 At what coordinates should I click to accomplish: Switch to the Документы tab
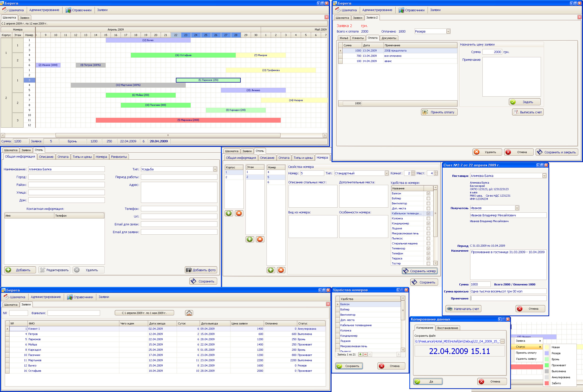(389, 38)
